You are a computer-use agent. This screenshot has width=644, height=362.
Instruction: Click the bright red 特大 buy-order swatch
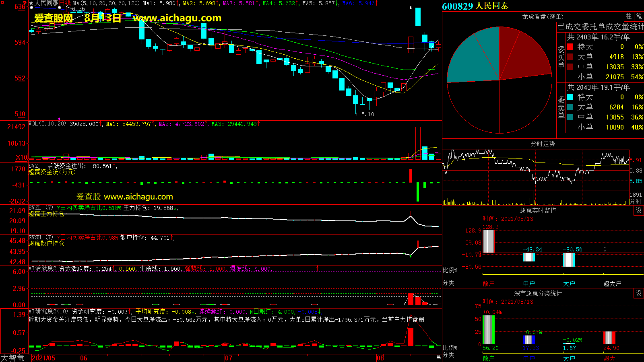click(570, 47)
